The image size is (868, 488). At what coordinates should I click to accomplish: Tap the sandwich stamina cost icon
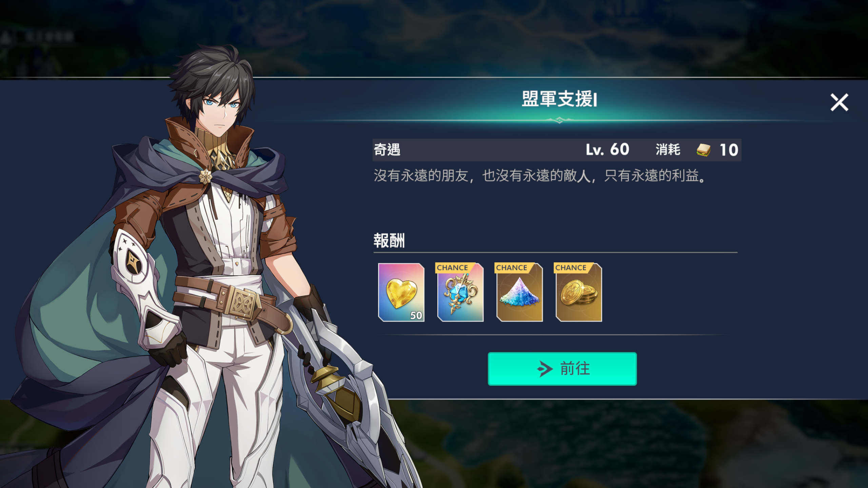tap(704, 150)
